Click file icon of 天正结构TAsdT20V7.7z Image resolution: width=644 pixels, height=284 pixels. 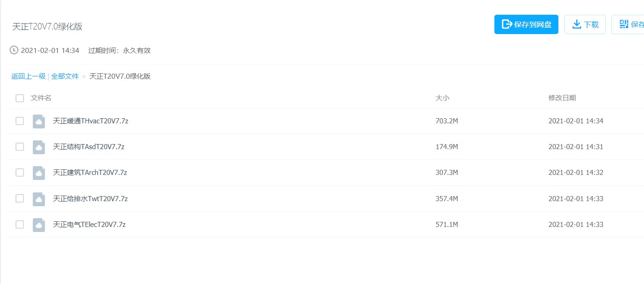pos(39,147)
